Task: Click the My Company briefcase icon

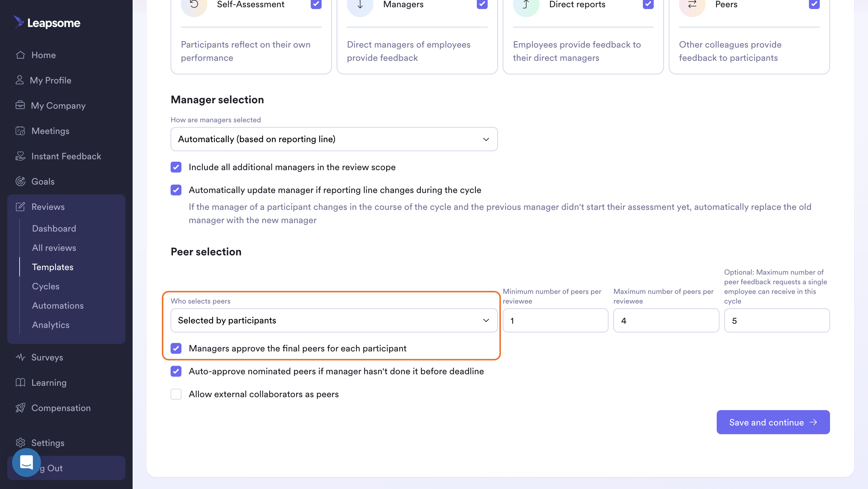Action: coord(20,105)
